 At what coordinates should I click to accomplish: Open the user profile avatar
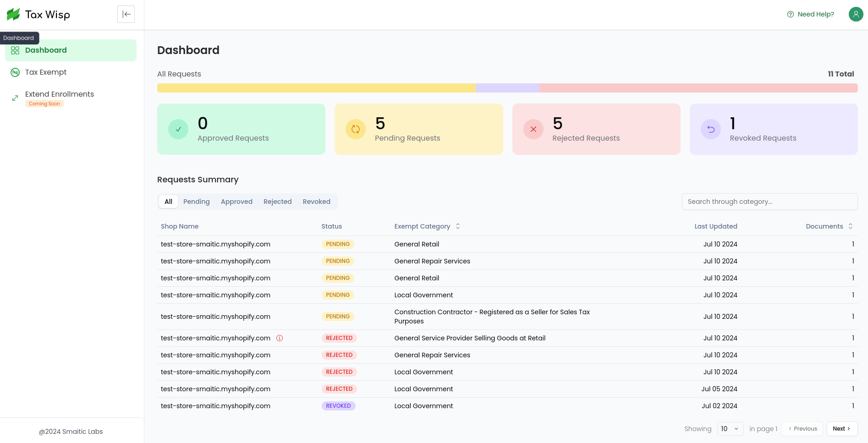(x=856, y=14)
